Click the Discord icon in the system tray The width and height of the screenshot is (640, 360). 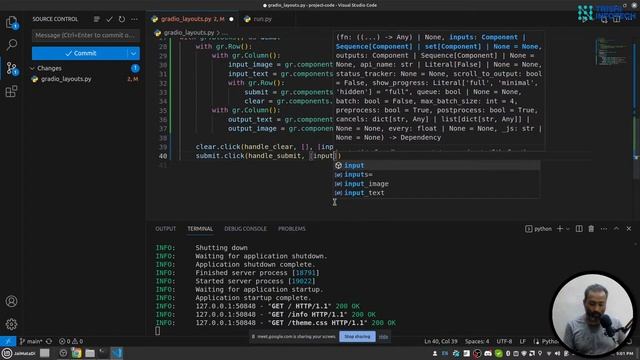488,353
